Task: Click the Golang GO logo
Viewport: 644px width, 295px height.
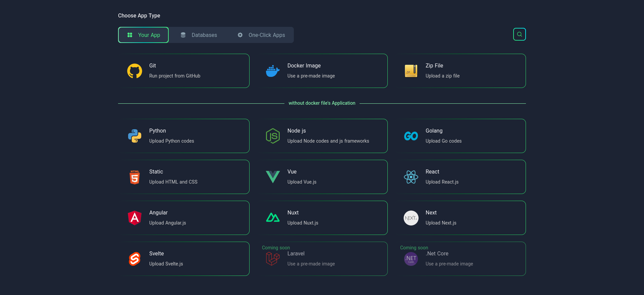Action: click(x=411, y=136)
